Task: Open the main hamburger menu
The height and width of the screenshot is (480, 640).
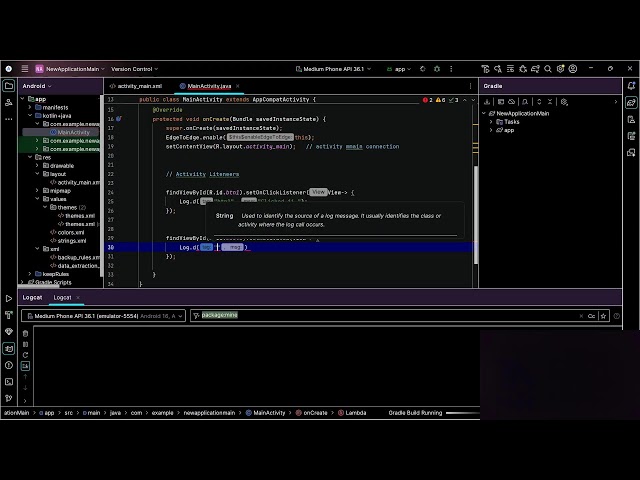Action: point(25,69)
